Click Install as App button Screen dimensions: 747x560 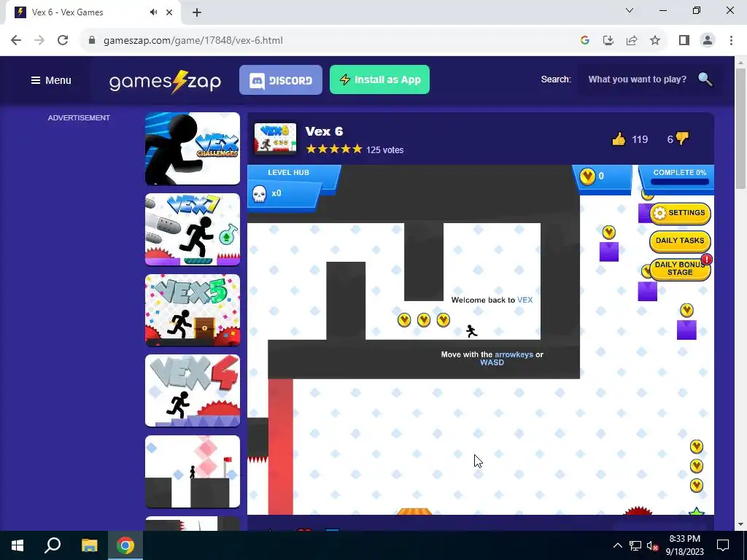click(379, 79)
